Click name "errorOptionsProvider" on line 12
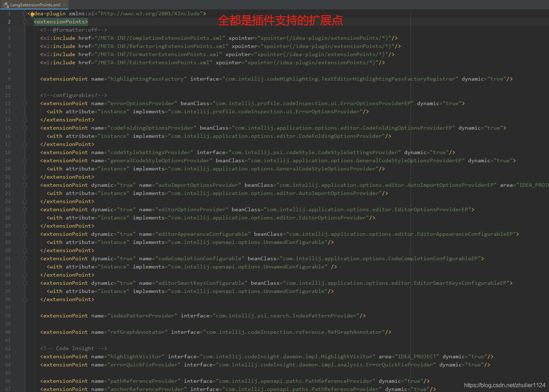Screen dimensions: 549x392 142,103
